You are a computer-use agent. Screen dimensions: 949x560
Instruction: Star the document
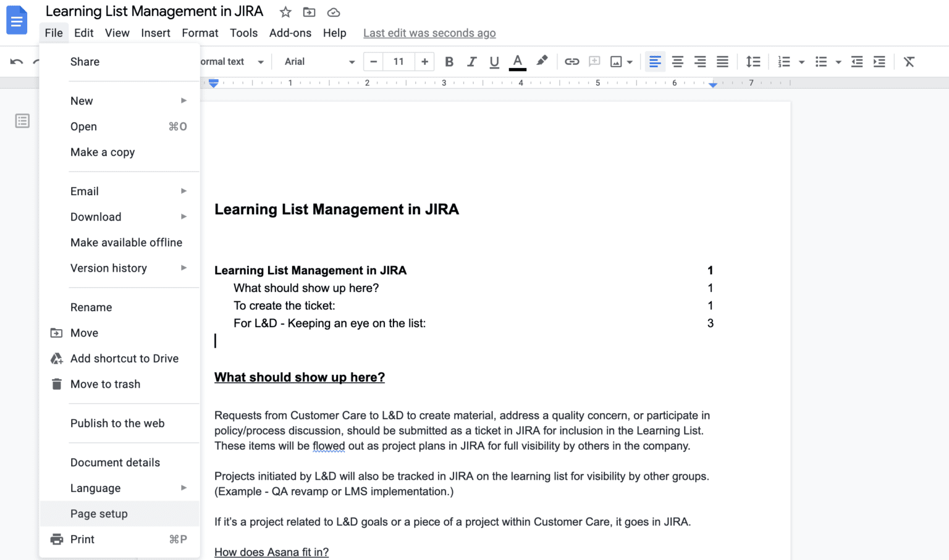click(x=285, y=12)
